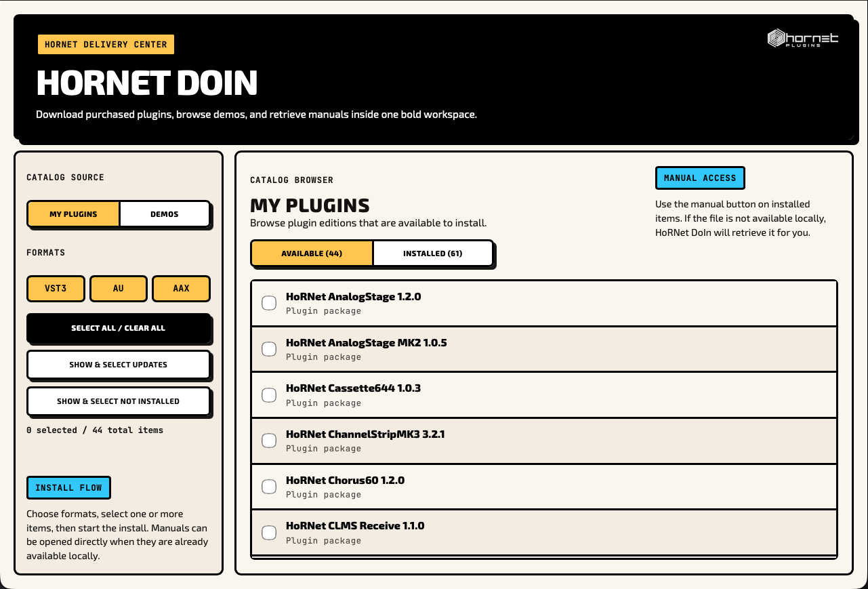The image size is (868, 589).
Task: Tick the HoRNet CLMS Receive 1.1.0 checkbox
Action: click(x=269, y=532)
